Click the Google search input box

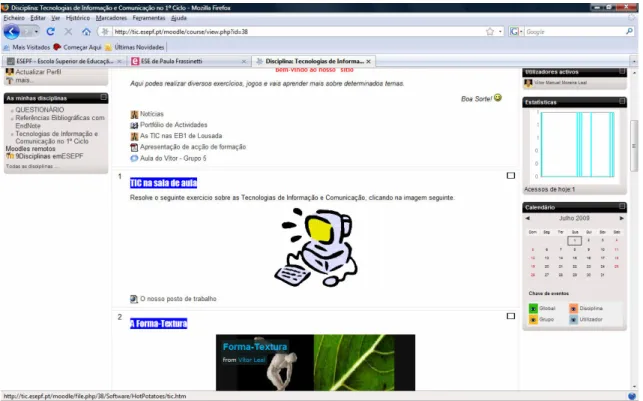574,32
